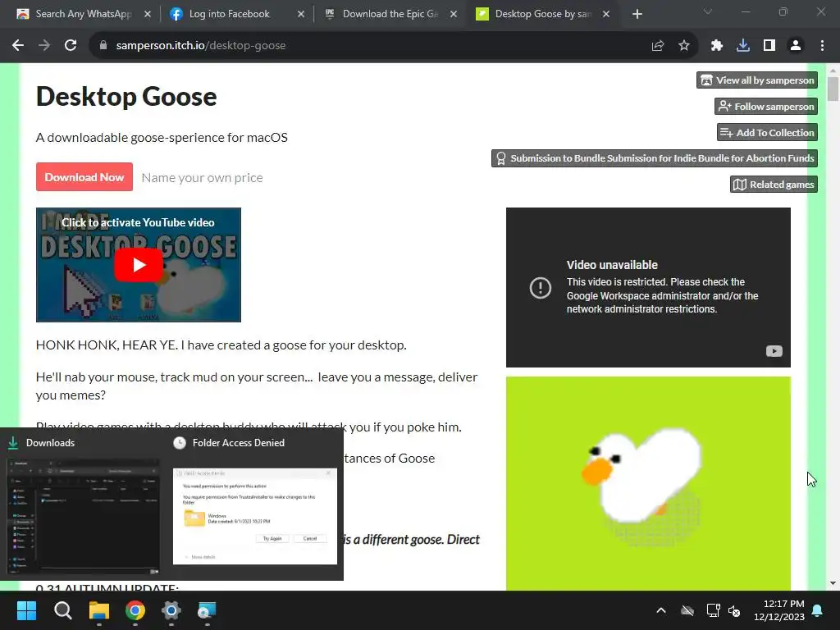Open the clock and date flyout
The image size is (840, 630).
779,610
